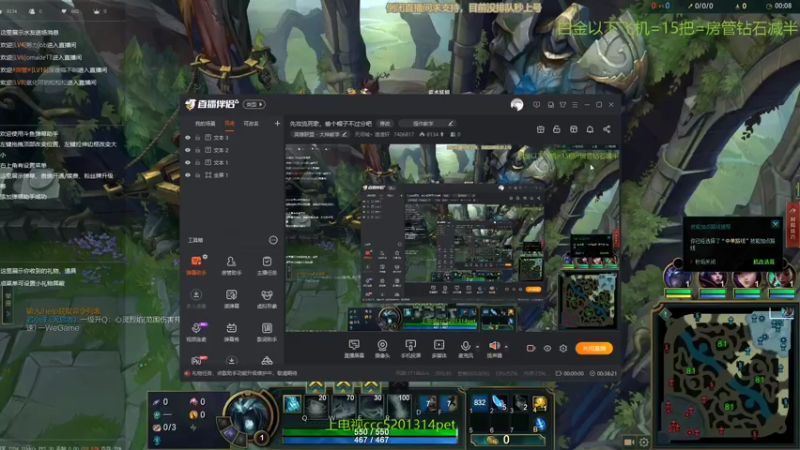The height and width of the screenshot is (450, 800).
Task: Click the user avatar in the title bar
Action: pos(517,105)
